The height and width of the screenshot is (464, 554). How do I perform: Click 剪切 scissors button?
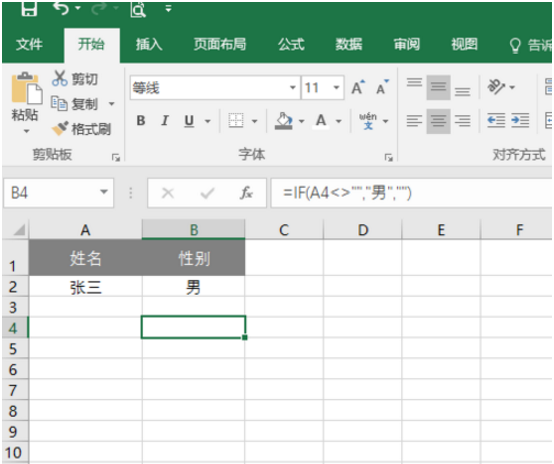pyautogui.click(x=75, y=78)
